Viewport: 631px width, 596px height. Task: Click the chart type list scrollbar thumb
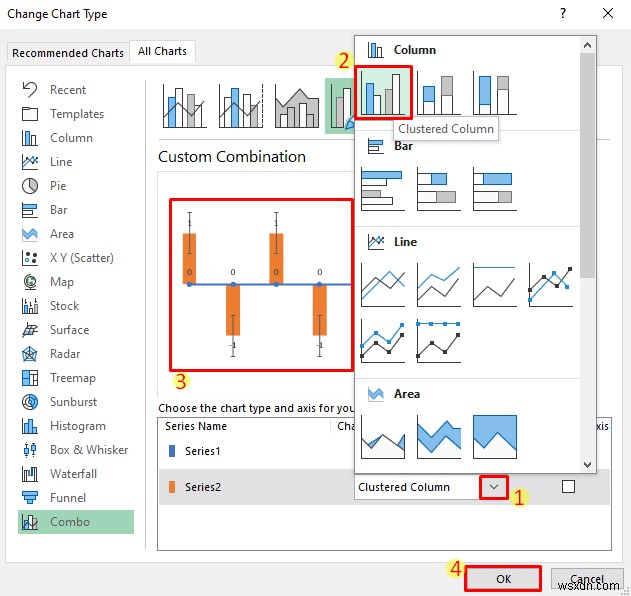(x=588, y=165)
